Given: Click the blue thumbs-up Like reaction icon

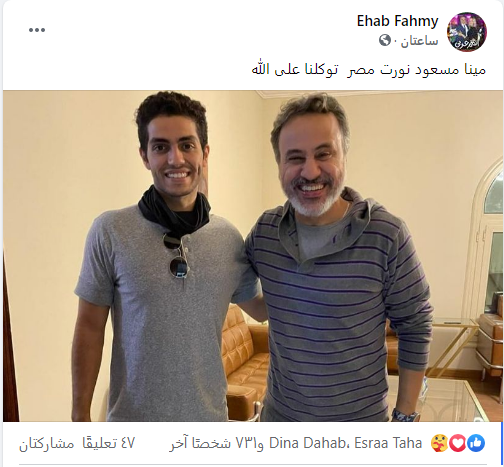Looking at the screenshot, I should tap(476, 443).
